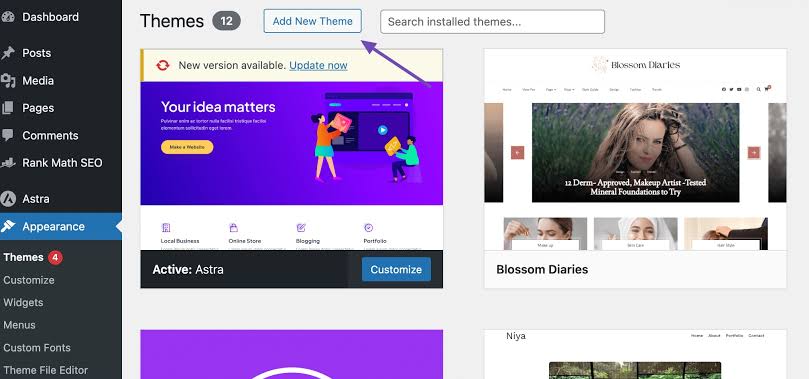Open the Dashboard menu

pyautogui.click(x=51, y=17)
